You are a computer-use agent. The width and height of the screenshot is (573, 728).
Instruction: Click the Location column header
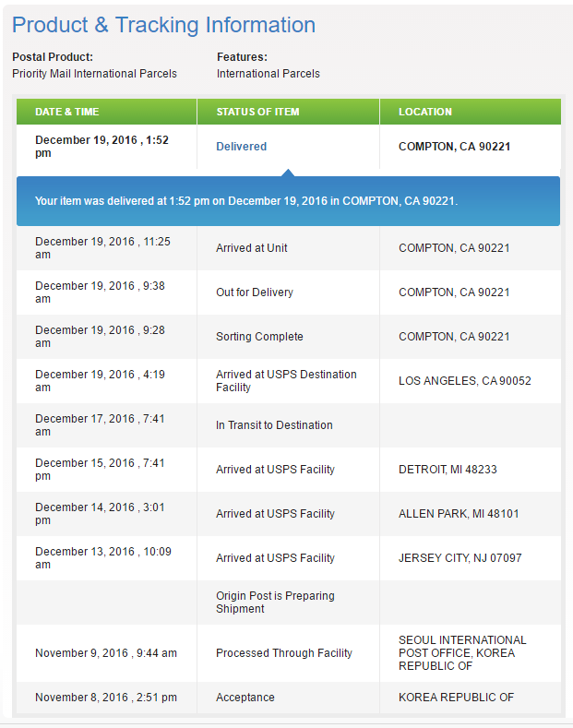click(x=425, y=112)
